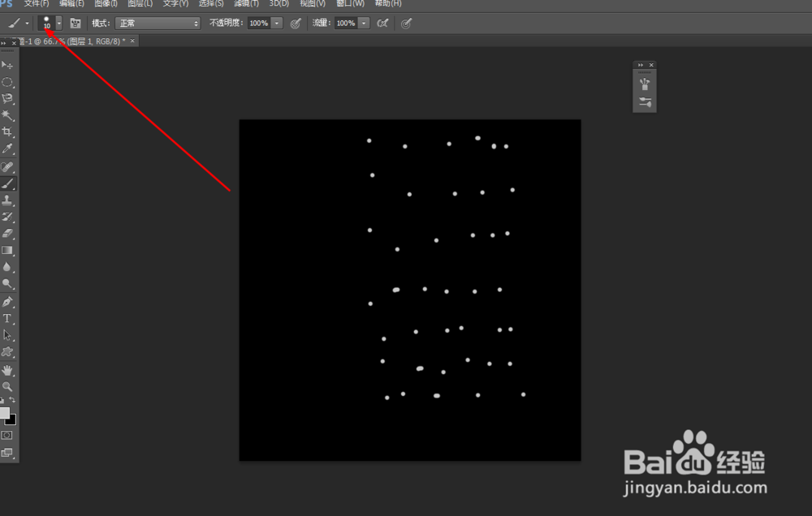
Task: Close the document tab
Action: point(132,41)
